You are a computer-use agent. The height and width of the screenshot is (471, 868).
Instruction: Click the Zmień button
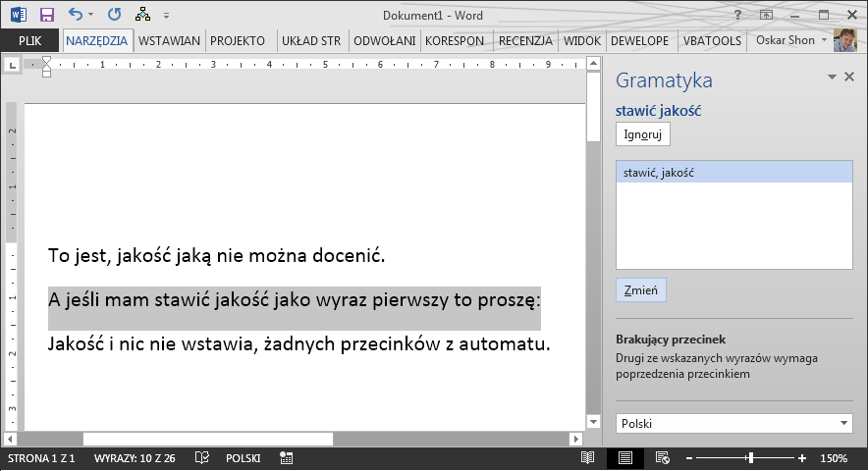(641, 290)
